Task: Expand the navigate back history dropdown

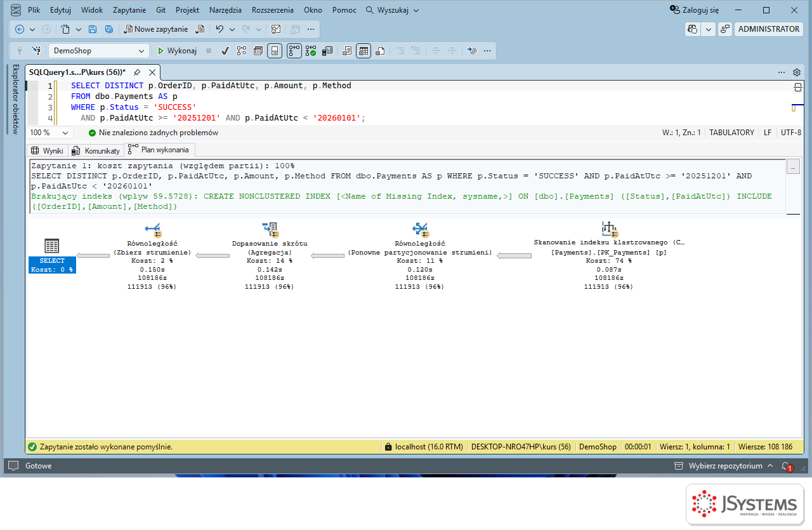Action: (x=32, y=29)
